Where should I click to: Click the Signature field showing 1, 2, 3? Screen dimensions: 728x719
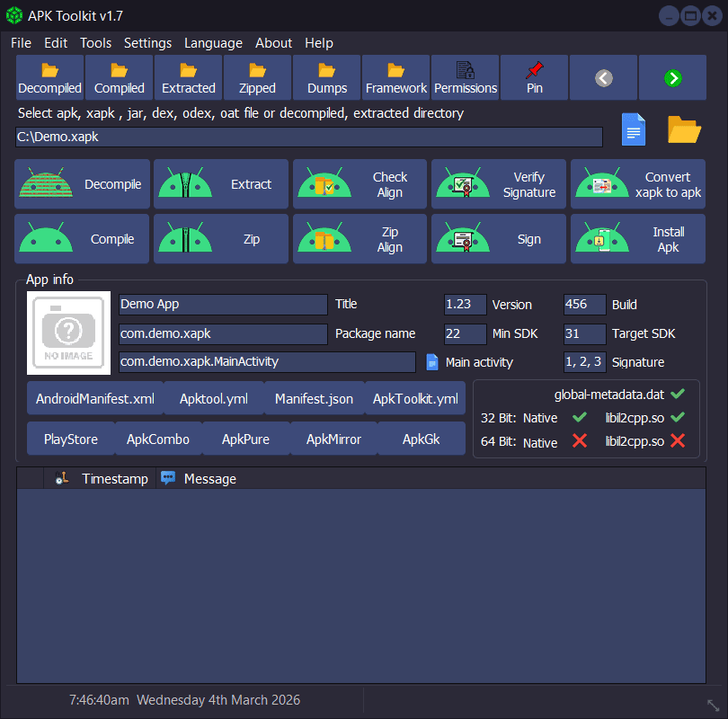point(585,361)
